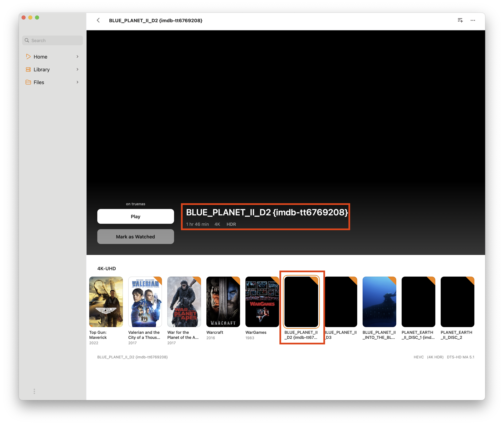Select the Files sidebar item
Screen dimensions: 504x425
pos(39,82)
